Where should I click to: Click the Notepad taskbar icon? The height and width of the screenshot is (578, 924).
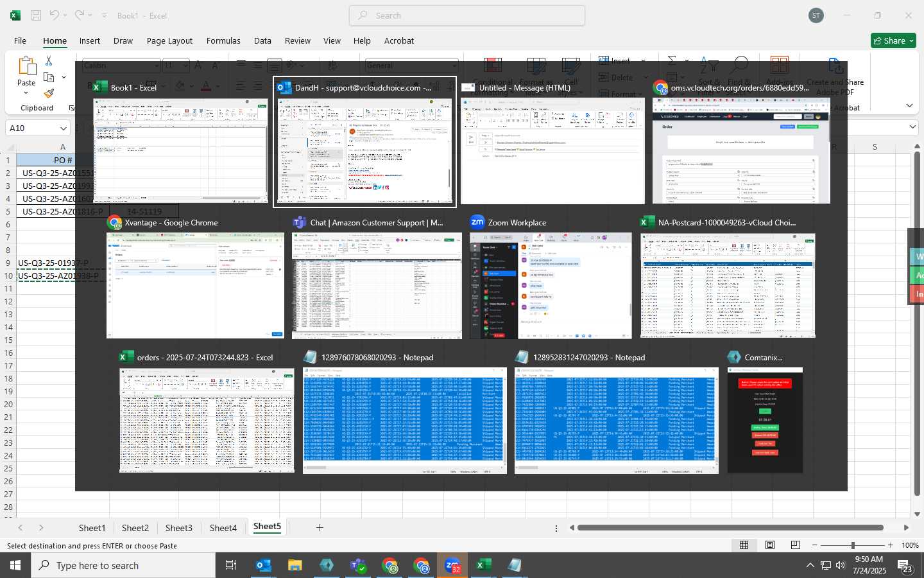pos(515,565)
